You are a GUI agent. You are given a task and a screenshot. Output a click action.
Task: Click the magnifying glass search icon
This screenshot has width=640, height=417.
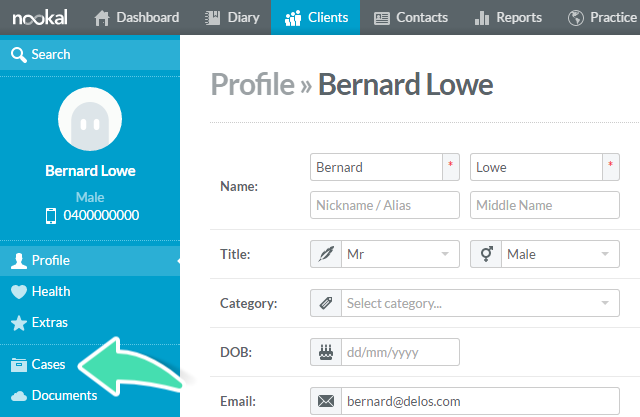coord(18,54)
